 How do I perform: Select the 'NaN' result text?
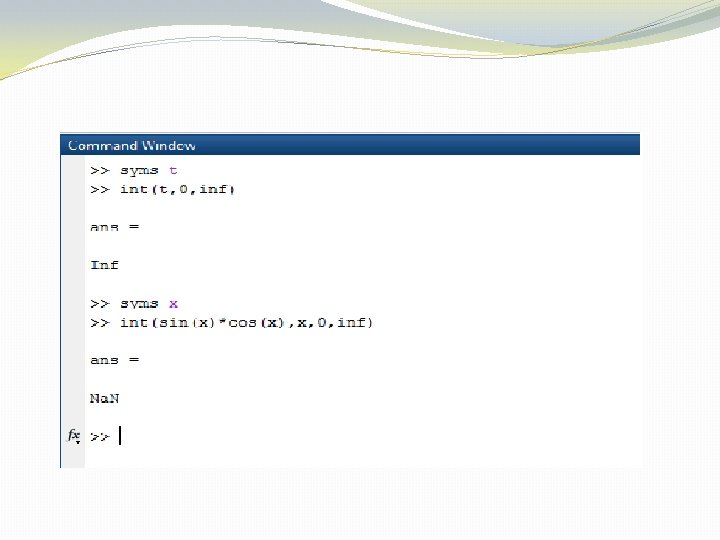[x=104, y=398]
